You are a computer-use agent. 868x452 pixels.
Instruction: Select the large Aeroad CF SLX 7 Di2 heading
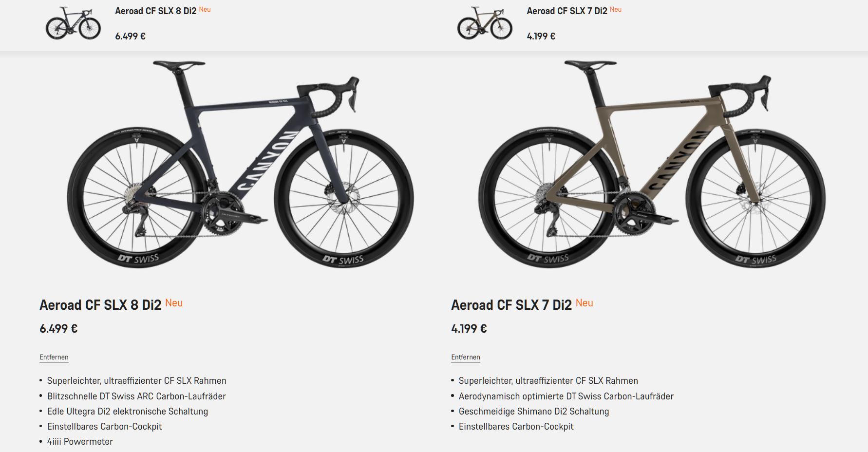pos(511,305)
